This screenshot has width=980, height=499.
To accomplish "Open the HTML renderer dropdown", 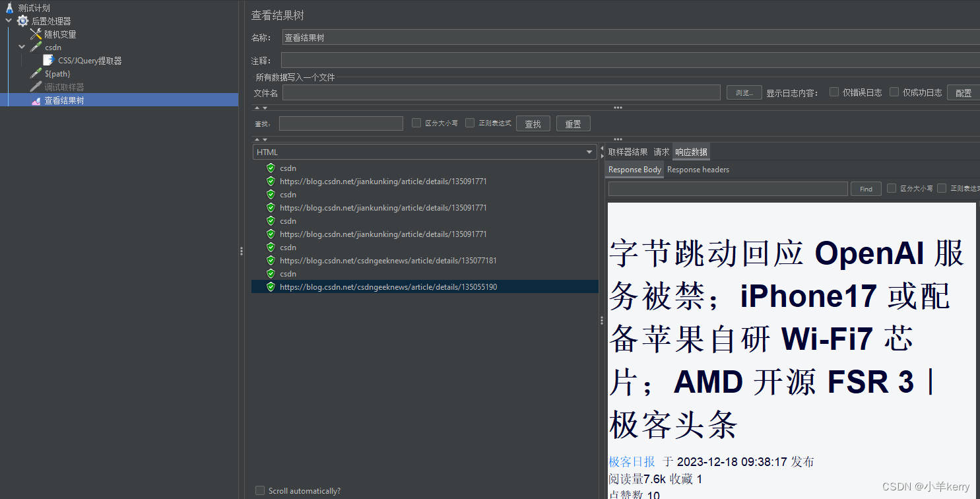I will [x=425, y=152].
